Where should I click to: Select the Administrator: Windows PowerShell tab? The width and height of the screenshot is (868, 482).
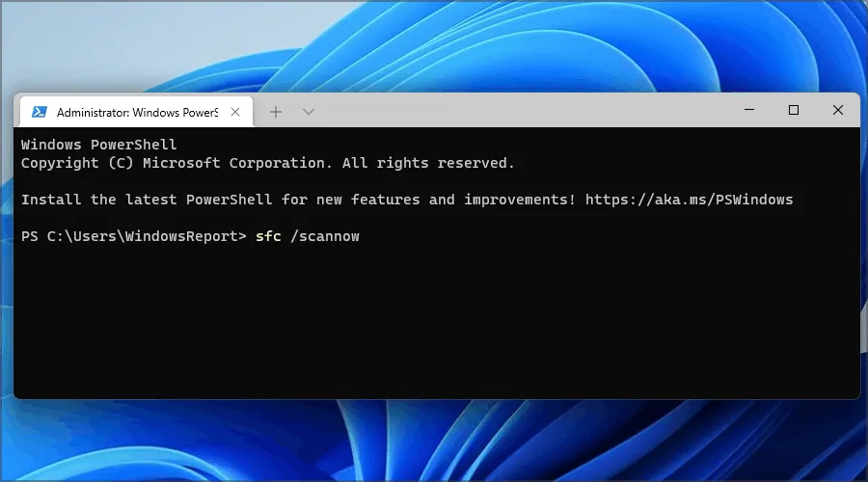[x=135, y=112]
